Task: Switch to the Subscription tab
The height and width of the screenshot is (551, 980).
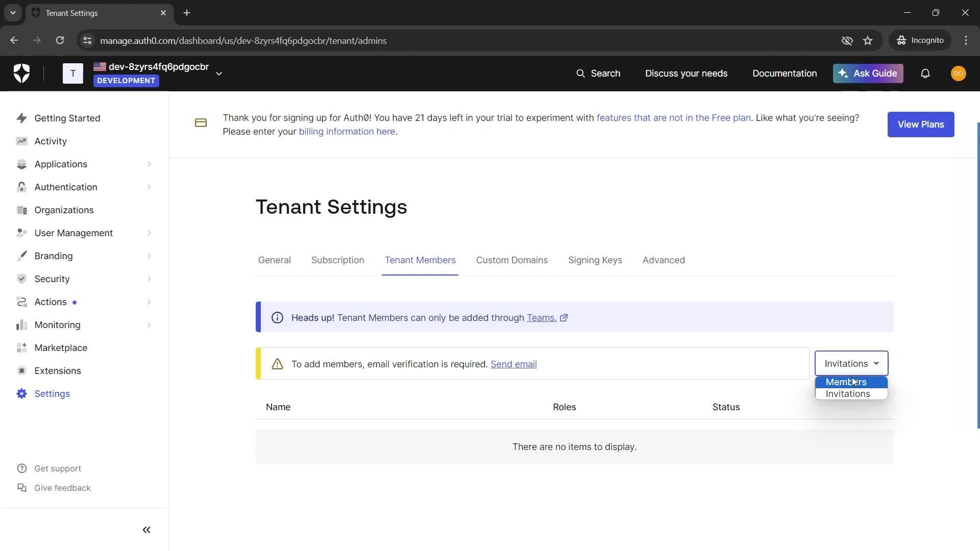Action: tap(337, 260)
